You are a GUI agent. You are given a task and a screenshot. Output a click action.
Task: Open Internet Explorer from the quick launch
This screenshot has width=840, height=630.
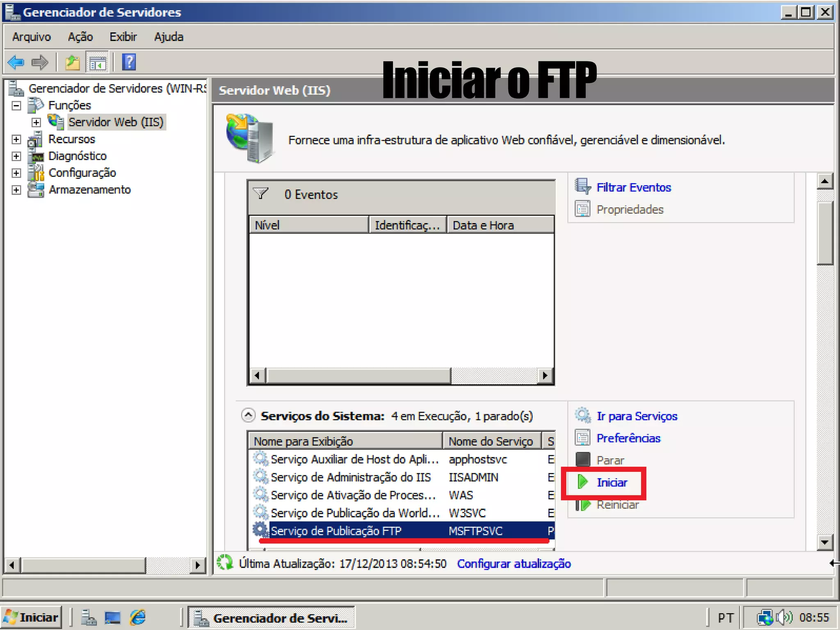point(137,617)
